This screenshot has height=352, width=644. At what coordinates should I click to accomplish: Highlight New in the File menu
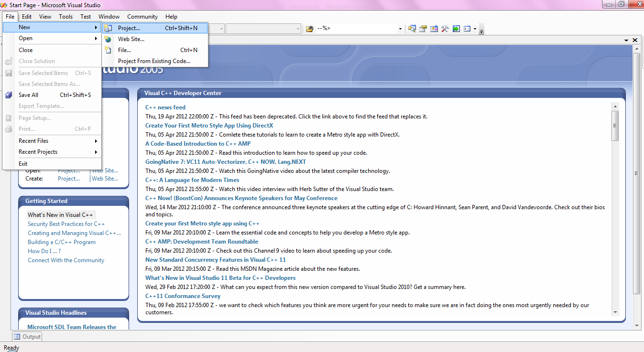[52, 27]
